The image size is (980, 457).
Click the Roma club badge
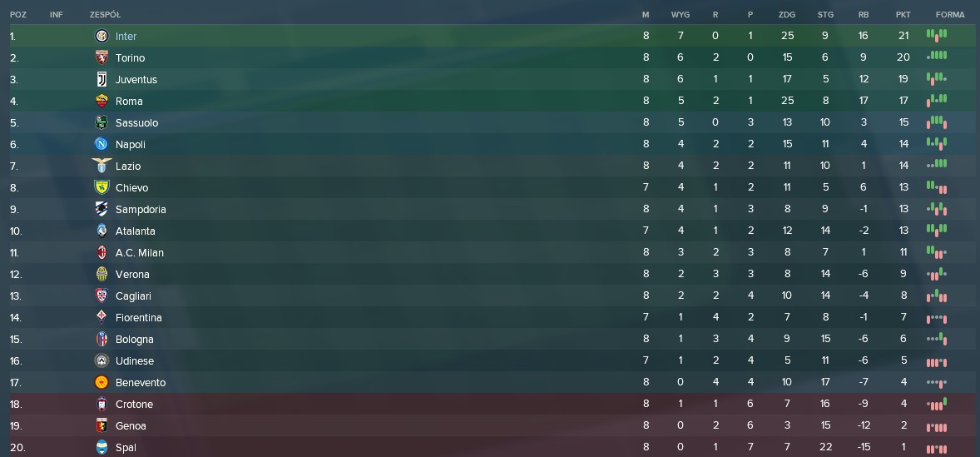101,102
